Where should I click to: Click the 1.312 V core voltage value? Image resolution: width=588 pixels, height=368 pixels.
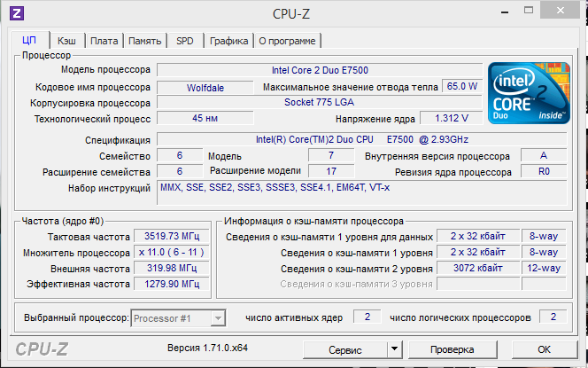452,118
